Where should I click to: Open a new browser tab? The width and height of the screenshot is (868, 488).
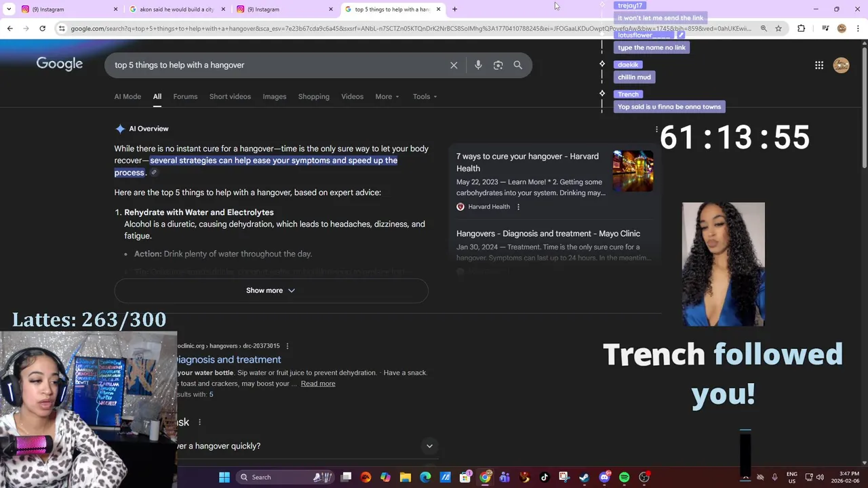(x=454, y=9)
